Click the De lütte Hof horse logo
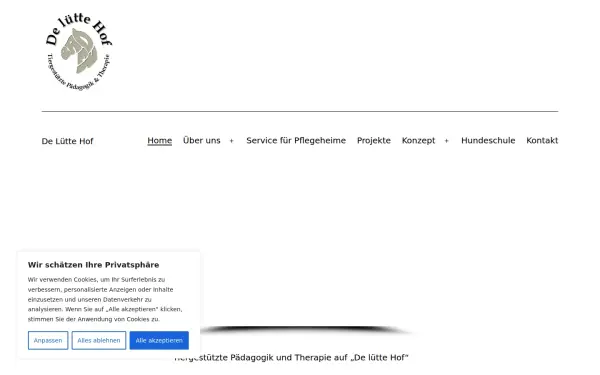Image resolution: width=600 pixels, height=375 pixels. point(79,52)
